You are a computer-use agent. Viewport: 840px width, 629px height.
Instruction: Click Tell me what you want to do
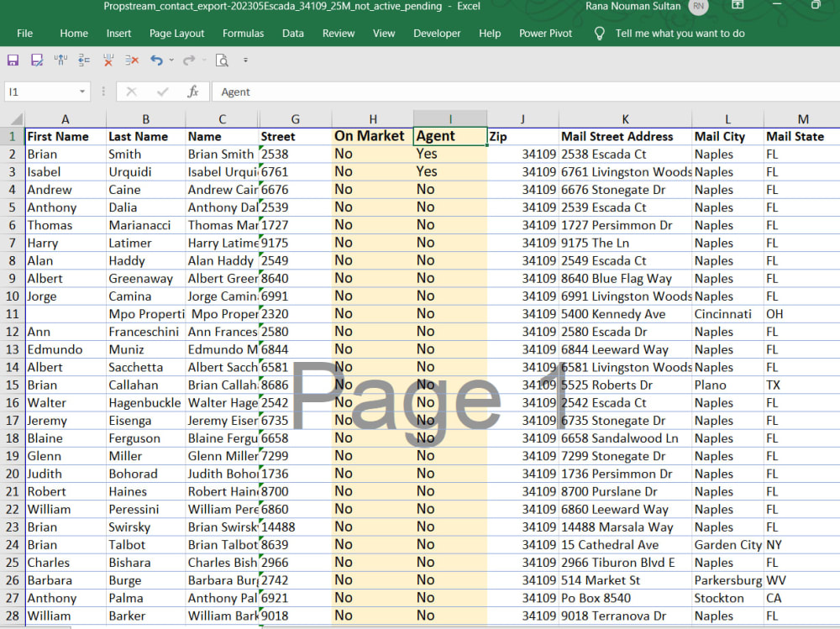coord(680,34)
